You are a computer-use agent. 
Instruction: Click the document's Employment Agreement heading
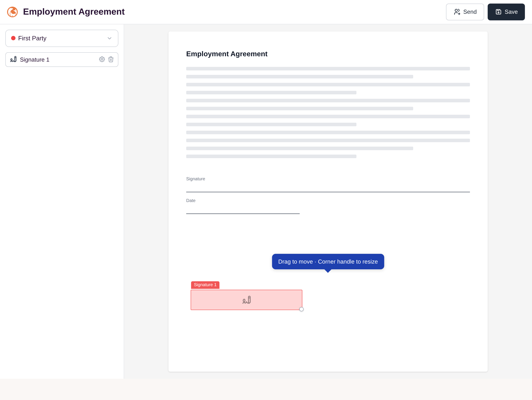click(x=227, y=54)
